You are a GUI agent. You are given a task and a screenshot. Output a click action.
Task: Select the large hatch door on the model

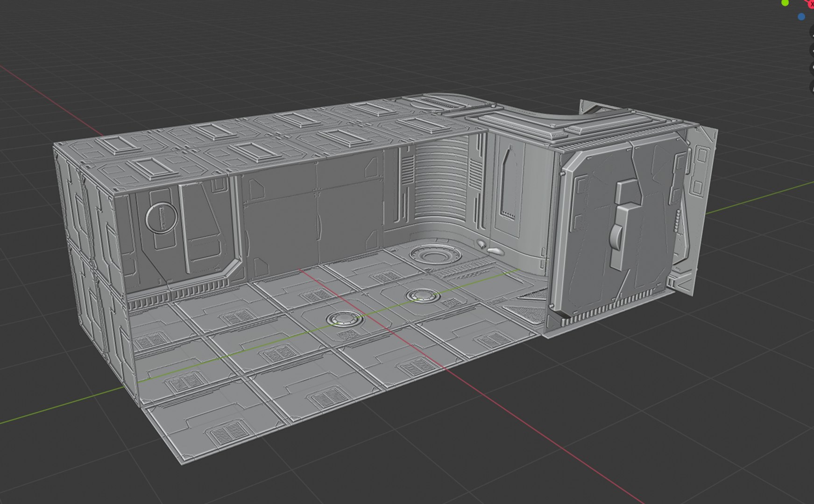(620, 226)
